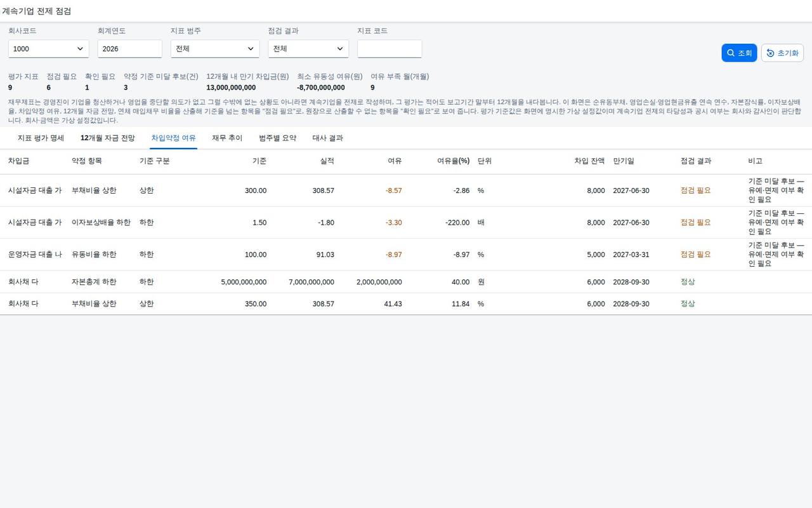Open the 범주별 요약 tab

coord(278,138)
